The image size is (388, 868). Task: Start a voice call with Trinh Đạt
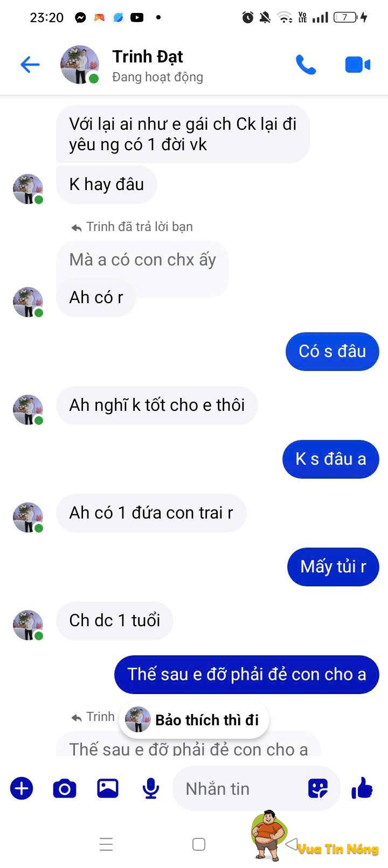click(306, 65)
